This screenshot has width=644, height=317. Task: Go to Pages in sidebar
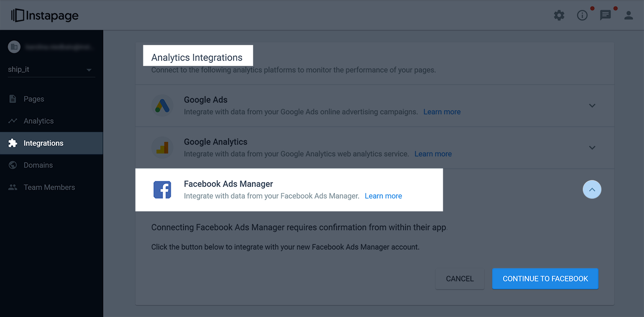click(51, 99)
